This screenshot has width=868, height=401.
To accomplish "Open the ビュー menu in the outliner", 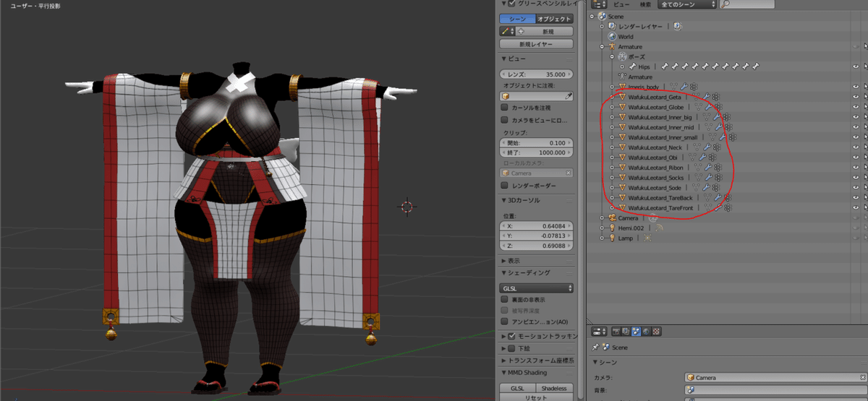I will pyautogui.click(x=621, y=4).
